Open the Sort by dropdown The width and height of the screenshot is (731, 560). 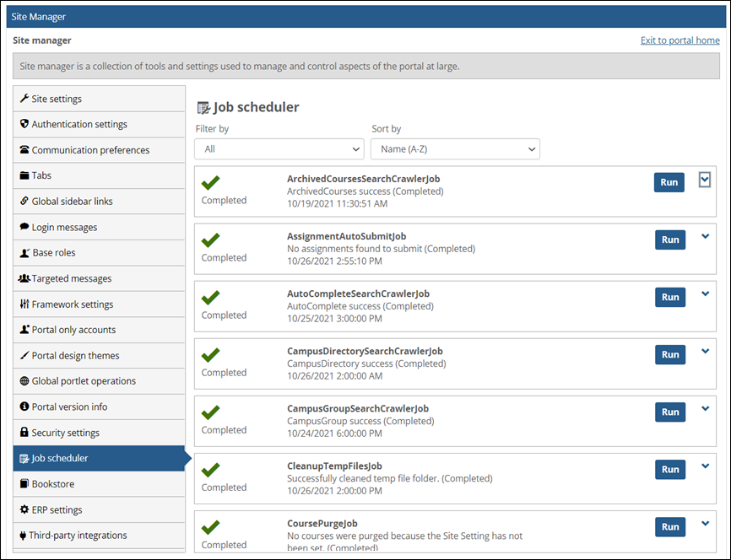[455, 148]
